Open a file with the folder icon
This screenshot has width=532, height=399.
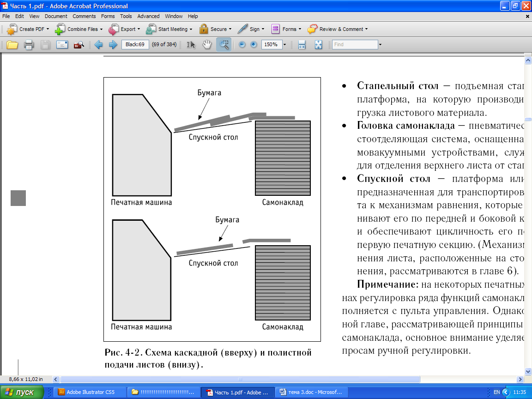tap(12, 45)
